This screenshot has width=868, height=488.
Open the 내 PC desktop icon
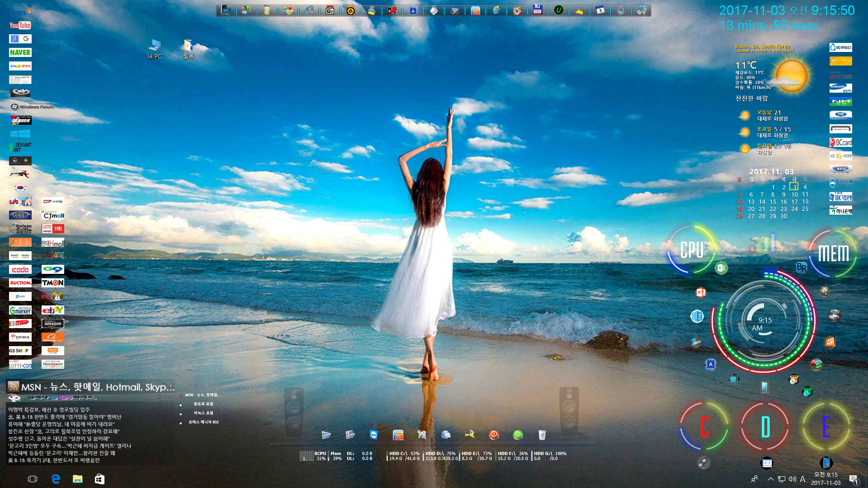point(155,49)
